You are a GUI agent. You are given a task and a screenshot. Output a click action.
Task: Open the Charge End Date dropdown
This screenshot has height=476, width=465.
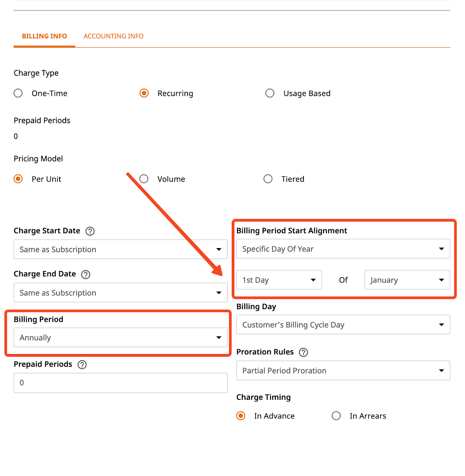120,293
